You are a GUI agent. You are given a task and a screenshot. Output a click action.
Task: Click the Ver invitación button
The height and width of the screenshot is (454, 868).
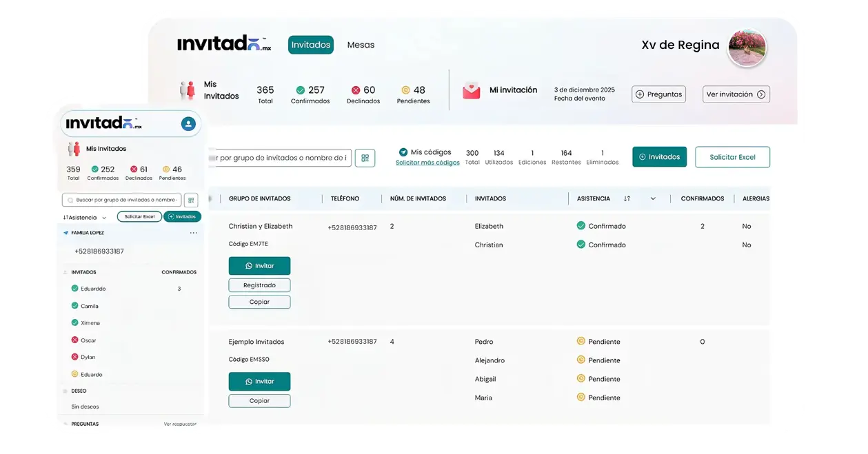(736, 94)
